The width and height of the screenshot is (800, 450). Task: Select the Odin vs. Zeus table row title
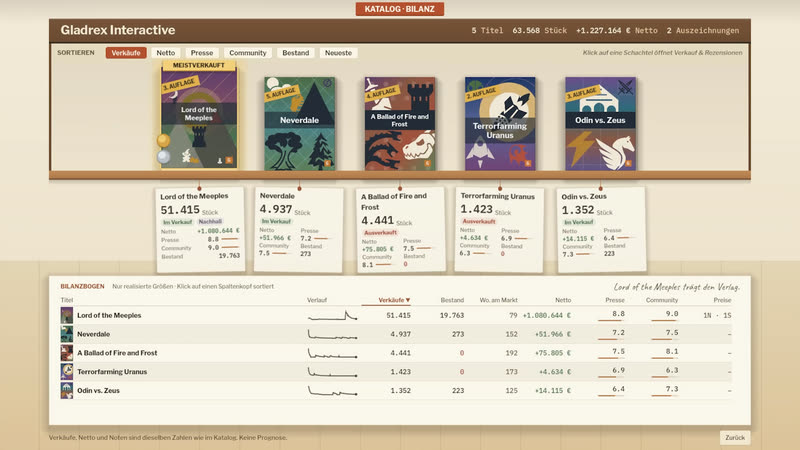click(98, 390)
